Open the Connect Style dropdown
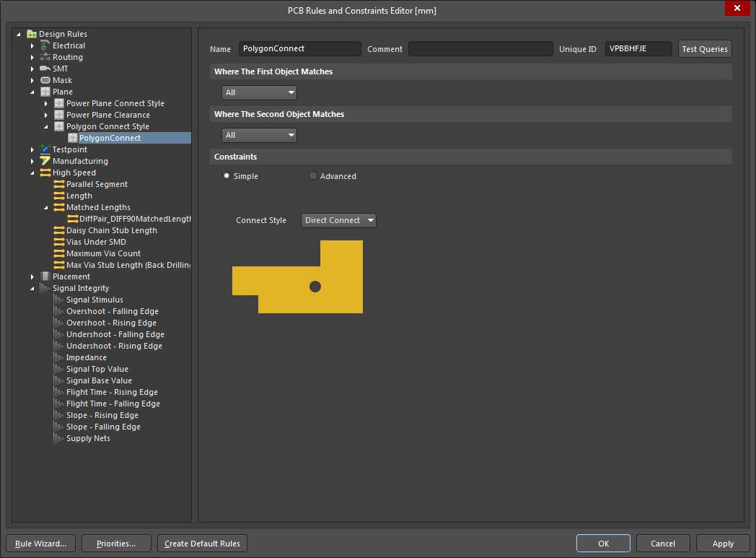The width and height of the screenshot is (756, 558). pos(338,220)
